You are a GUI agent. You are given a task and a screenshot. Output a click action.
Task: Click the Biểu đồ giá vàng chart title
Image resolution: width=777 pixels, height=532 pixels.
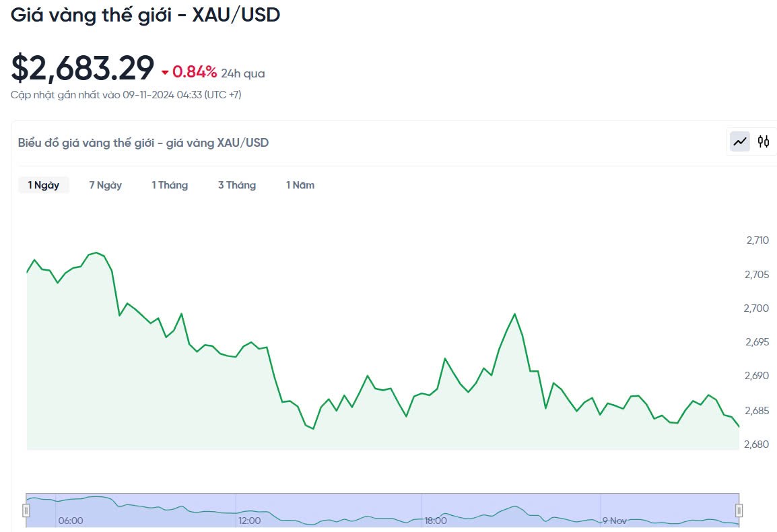click(x=143, y=143)
